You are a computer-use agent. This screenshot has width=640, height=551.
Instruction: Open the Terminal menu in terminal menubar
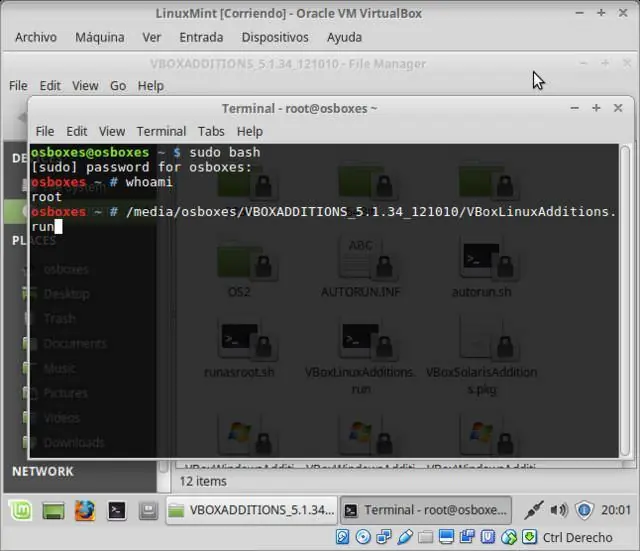pos(161,131)
